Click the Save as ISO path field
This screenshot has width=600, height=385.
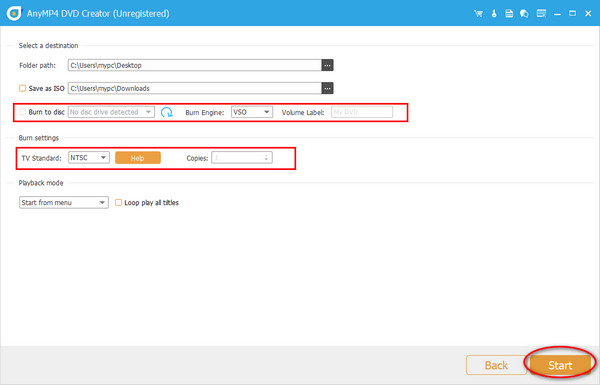pos(195,88)
